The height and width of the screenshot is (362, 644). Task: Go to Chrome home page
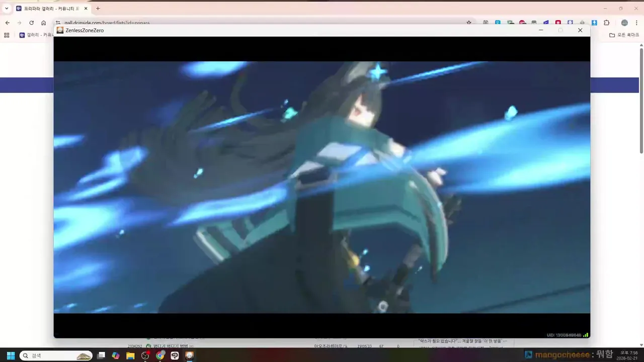(x=43, y=23)
